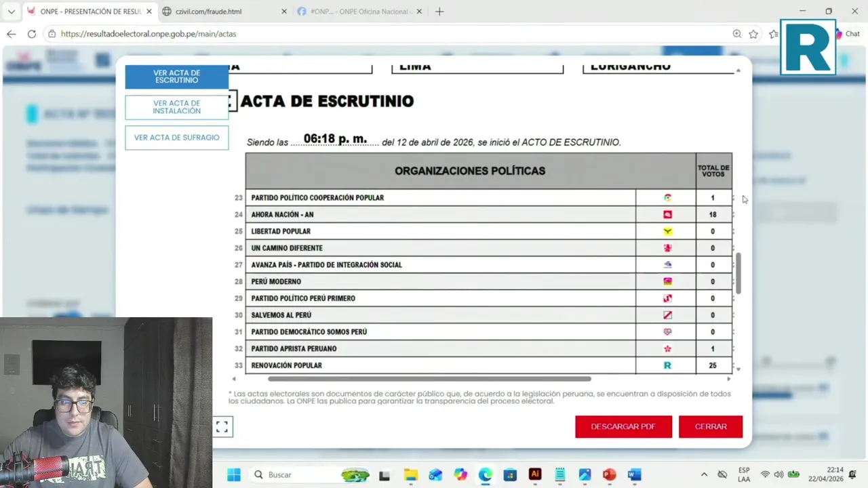Select the AHORA NACIÓN - AN row text
This screenshot has height=488, width=868.
click(282, 215)
